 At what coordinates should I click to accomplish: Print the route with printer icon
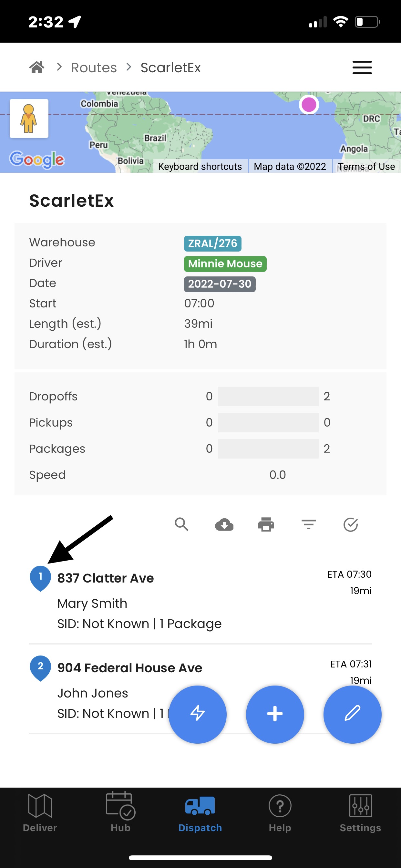click(x=266, y=525)
